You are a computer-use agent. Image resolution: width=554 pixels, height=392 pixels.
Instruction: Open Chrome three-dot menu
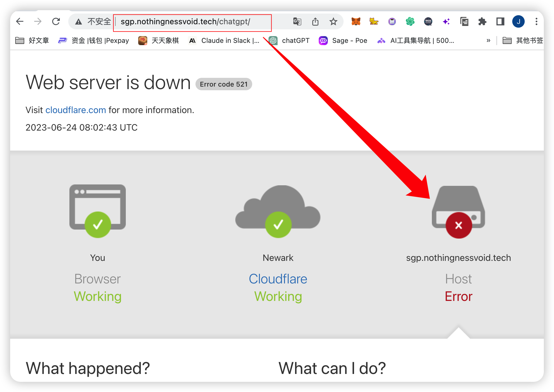(536, 21)
